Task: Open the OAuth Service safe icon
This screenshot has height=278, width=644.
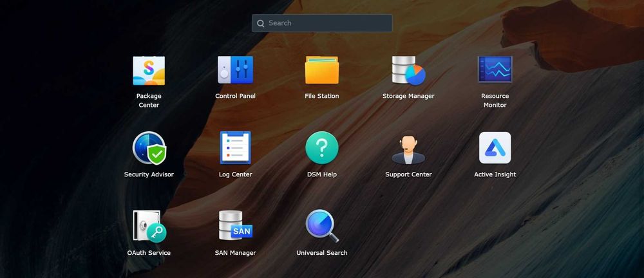Action: [149, 227]
